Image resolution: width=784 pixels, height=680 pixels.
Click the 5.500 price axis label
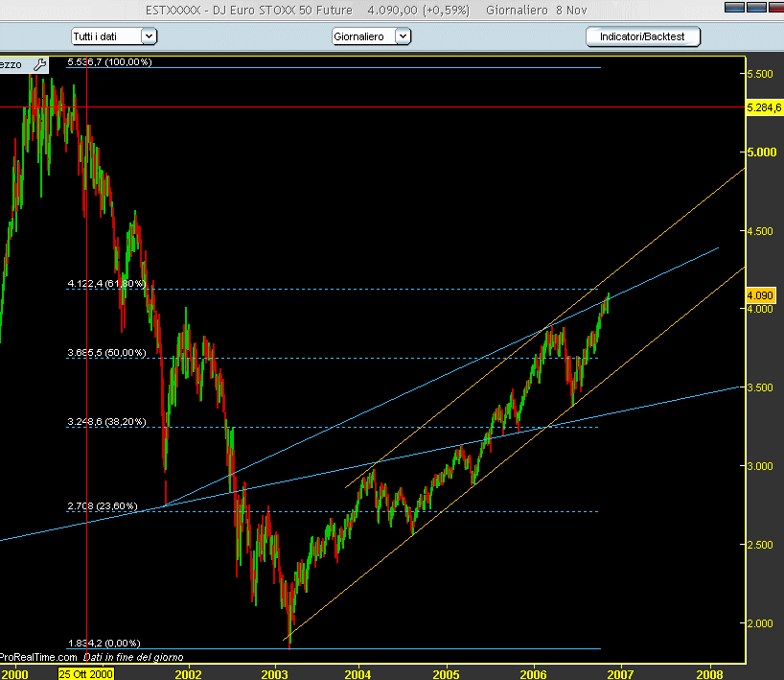coord(760,74)
